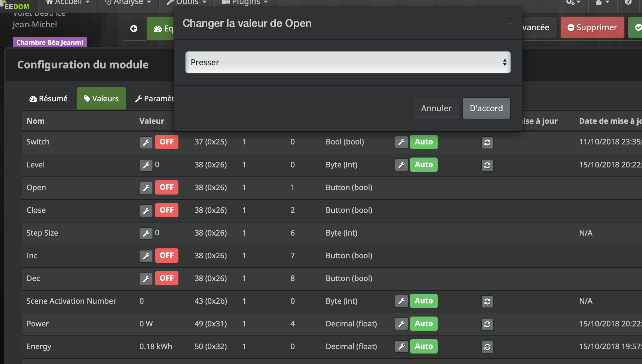This screenshot has width=642, height=364.
Task: Open the help question mark icon
Action: tap(628, 2)
